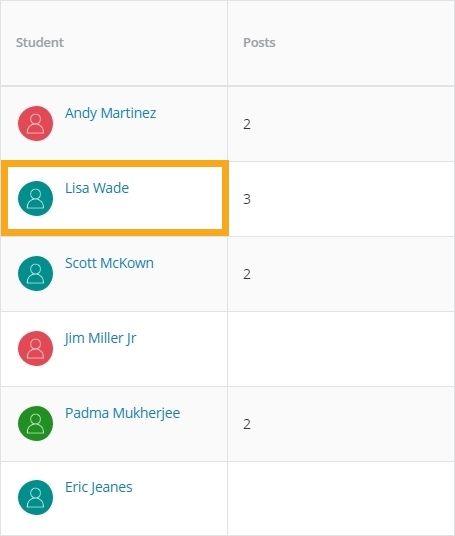This screenshot has width=455, height=536.
Task: Open Andy Martinez's student link
Action: click(x=110, y=113)
